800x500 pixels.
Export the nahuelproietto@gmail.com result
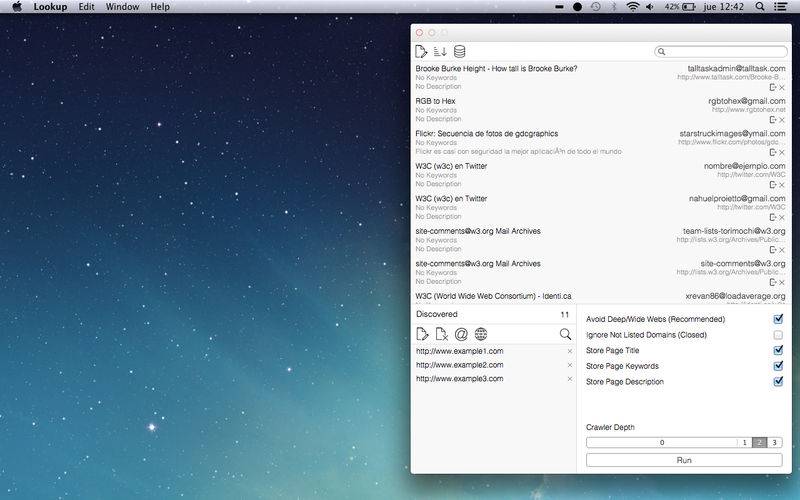[773, 217]
